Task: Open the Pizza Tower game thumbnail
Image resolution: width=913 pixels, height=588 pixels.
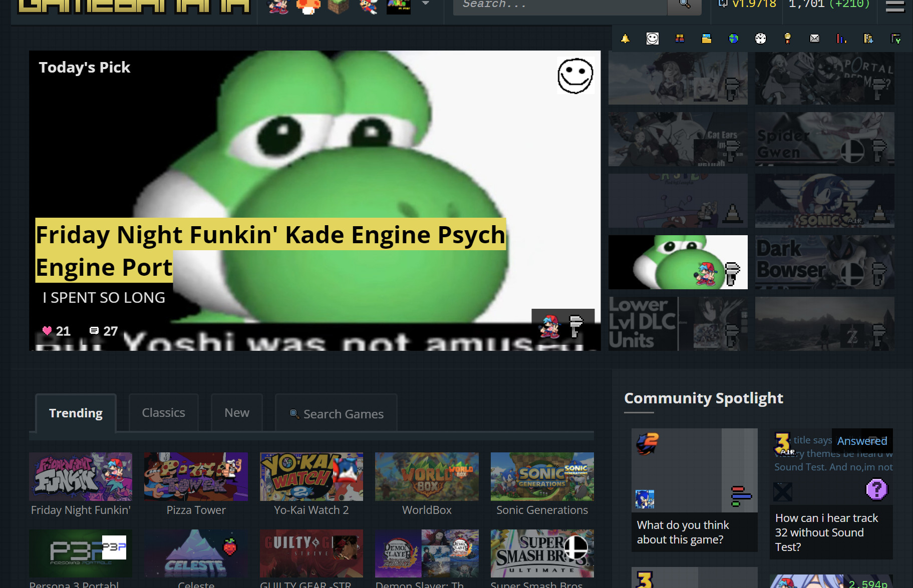Action: point(196,476)
